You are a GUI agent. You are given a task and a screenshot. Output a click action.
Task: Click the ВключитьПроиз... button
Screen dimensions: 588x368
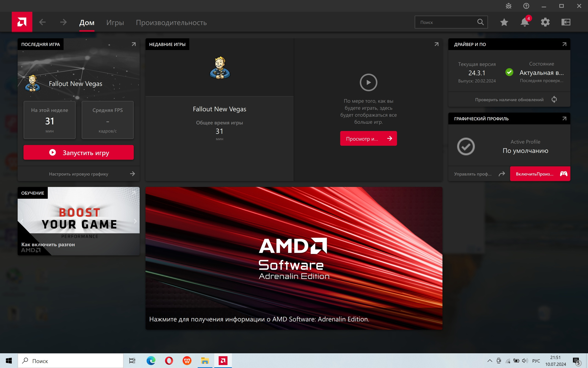pyautogui.click(x=540, y=174)
